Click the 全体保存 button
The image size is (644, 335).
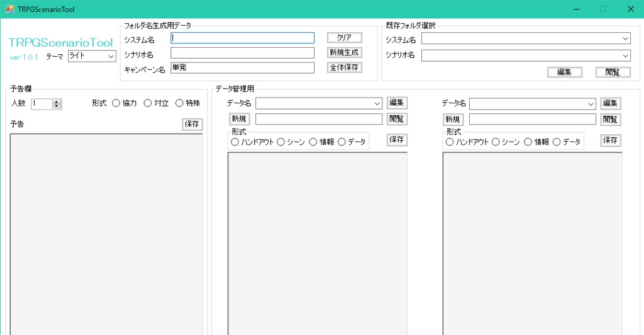coord(345,67)
